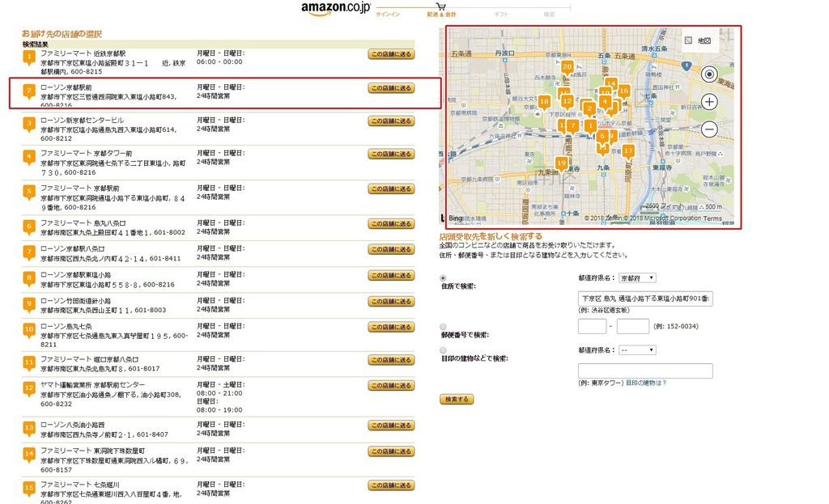Open the 京都府 prefecture dropdown

pyautogui.click(x=637, y=277)
